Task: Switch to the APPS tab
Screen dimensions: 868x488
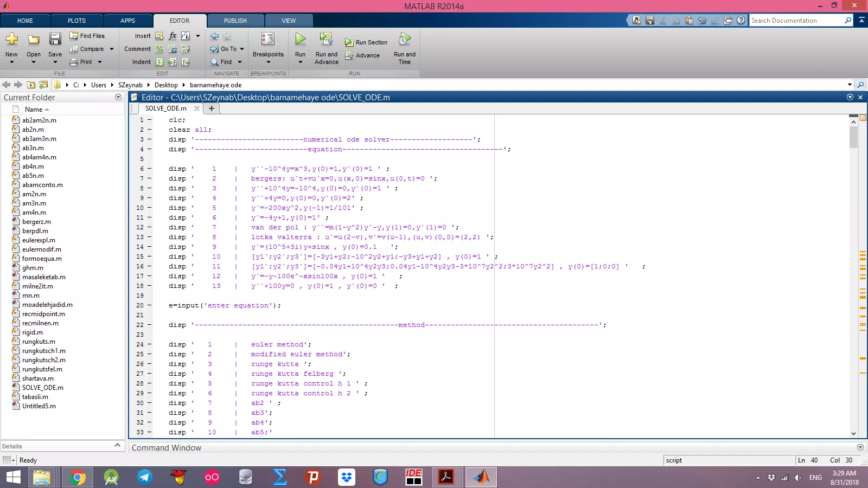Action: pos(128,21)
